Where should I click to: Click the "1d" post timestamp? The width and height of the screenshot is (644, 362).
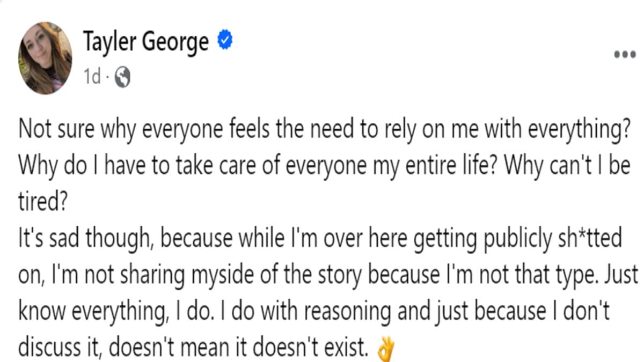92,78
